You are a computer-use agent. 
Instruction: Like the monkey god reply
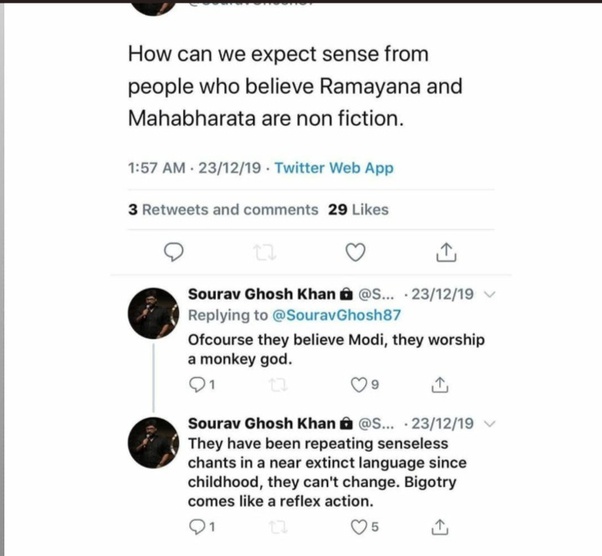click(361, 384)
